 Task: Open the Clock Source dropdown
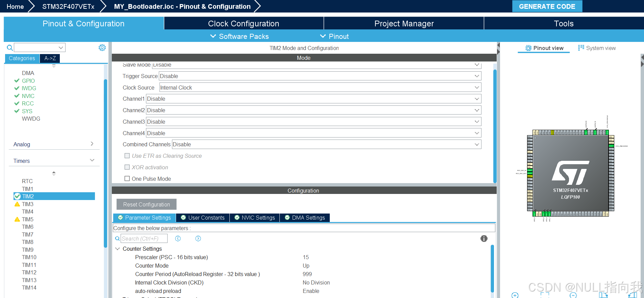tap(320, 88)
